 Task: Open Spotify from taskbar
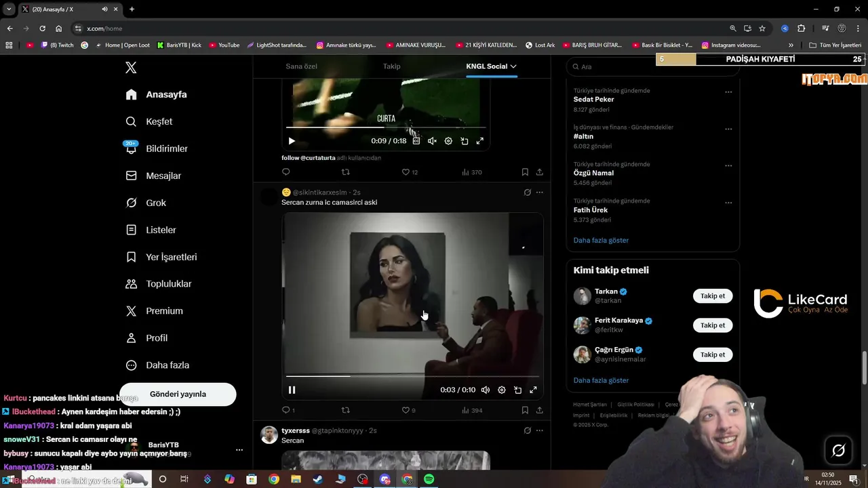(429, 479)
